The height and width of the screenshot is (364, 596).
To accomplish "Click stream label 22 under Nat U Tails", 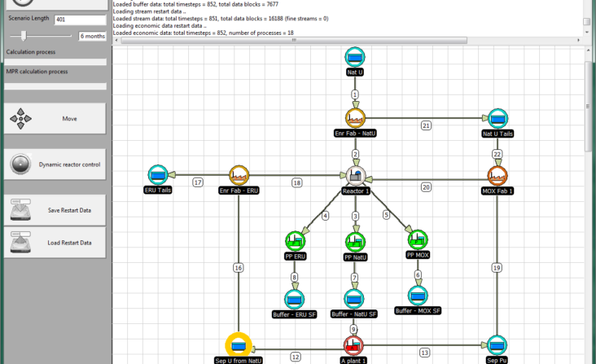I will [497, 154].
